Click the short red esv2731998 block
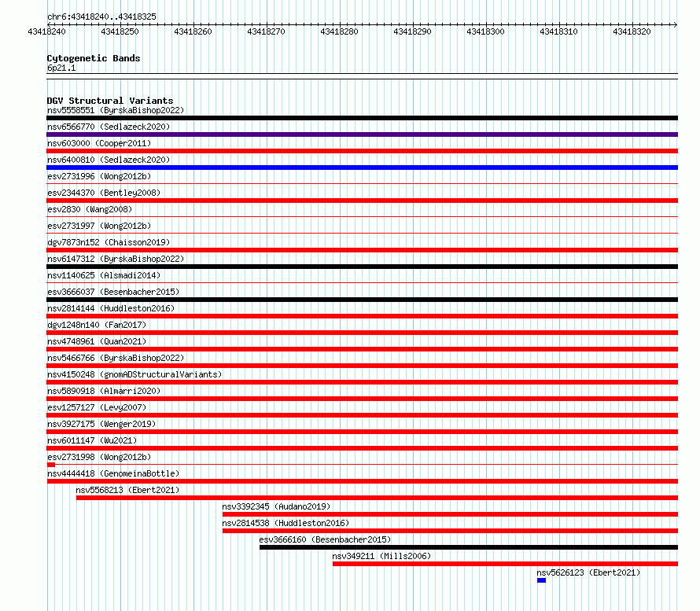The height and width of the screenshot is (611, 700). tap(51, 465)
